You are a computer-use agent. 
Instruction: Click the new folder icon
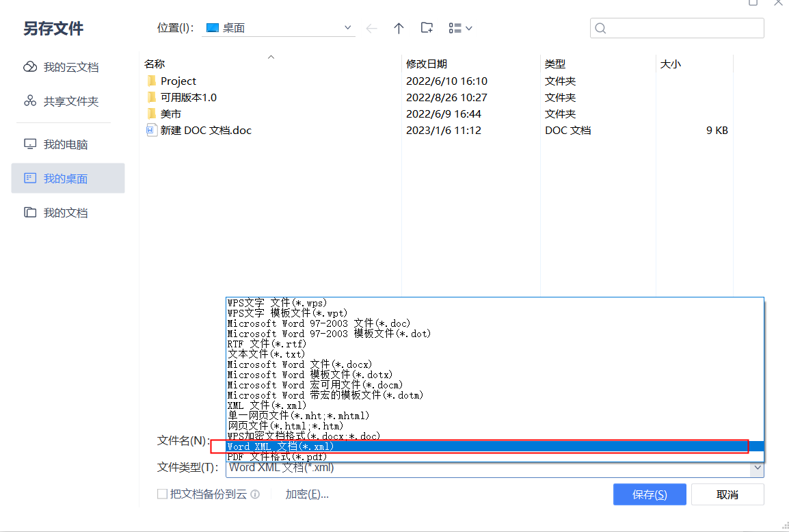coord(427,28)
